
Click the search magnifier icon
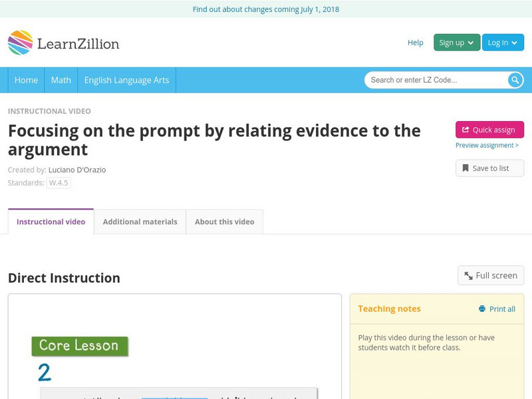[x=515, y=80]
